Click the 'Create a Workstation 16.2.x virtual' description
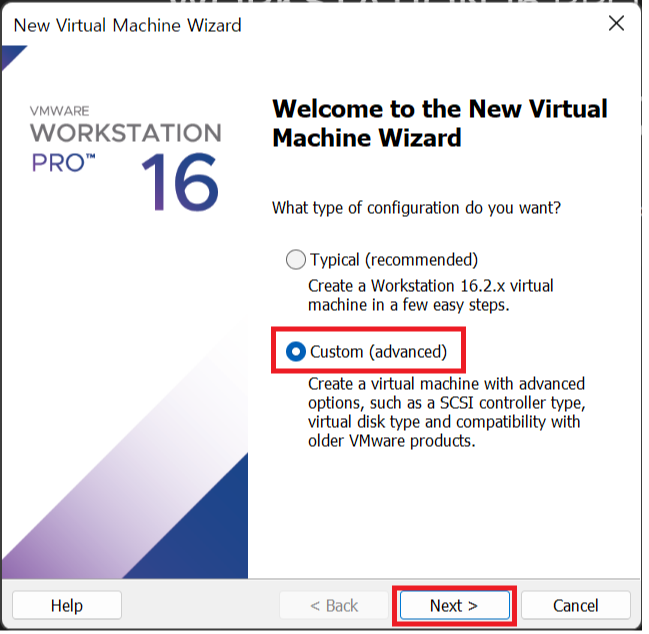This screenshot has width=649, height=634. click(430, 286)
